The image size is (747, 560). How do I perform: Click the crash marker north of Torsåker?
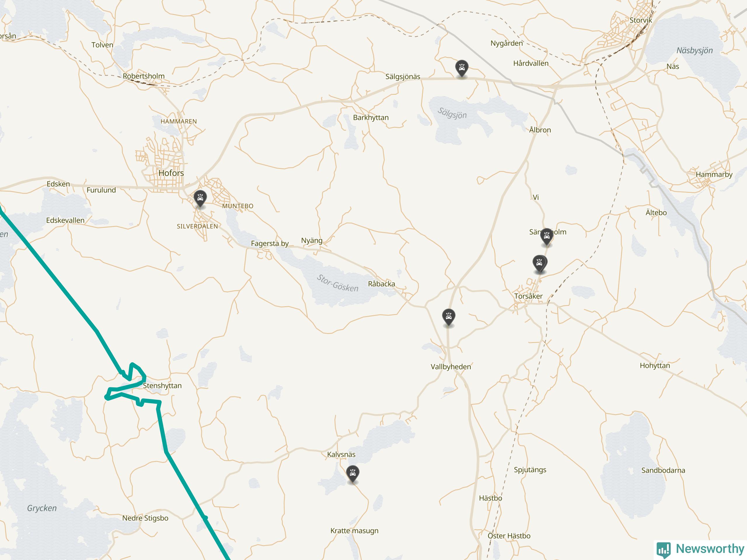pos(540,263)
